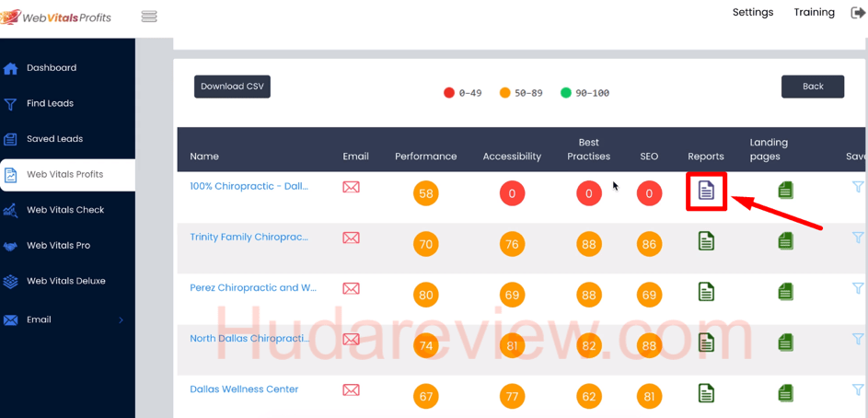Viewport: 868px width, 418px height.
Task: Open the 100% Chiropractic lead link
Action: click(x=249, y=187)
